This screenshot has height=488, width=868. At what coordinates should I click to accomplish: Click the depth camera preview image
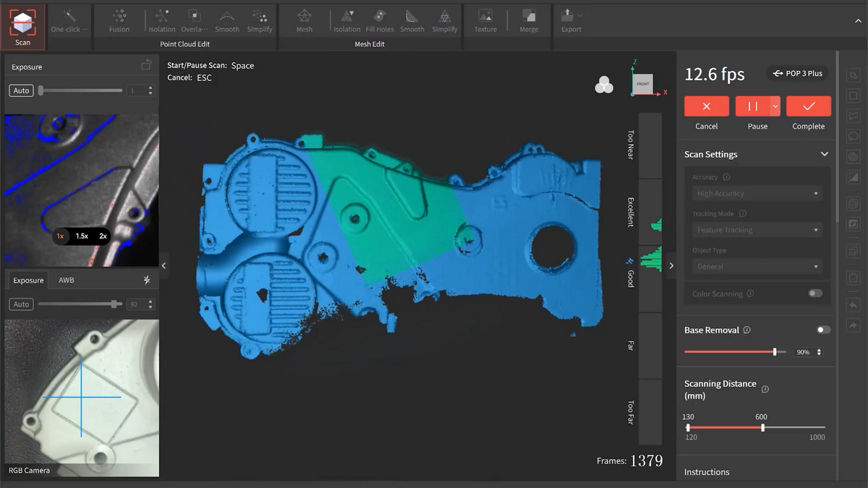[82, 190]
